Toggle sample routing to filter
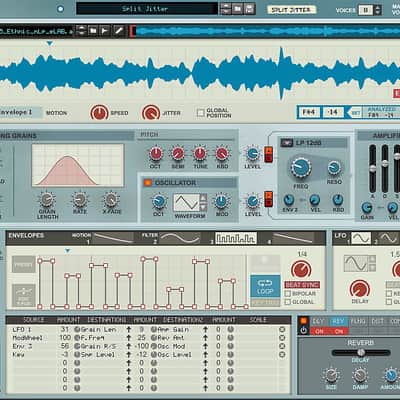Viewport: 400px width, 400px height. point(268,154)
